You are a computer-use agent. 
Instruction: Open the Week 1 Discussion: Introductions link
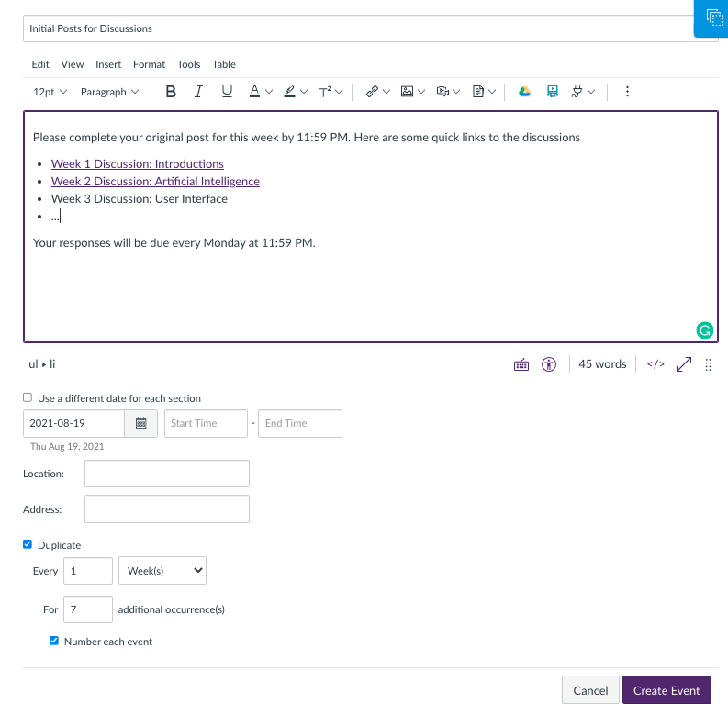pyautogui.click(x=137, y=164)
